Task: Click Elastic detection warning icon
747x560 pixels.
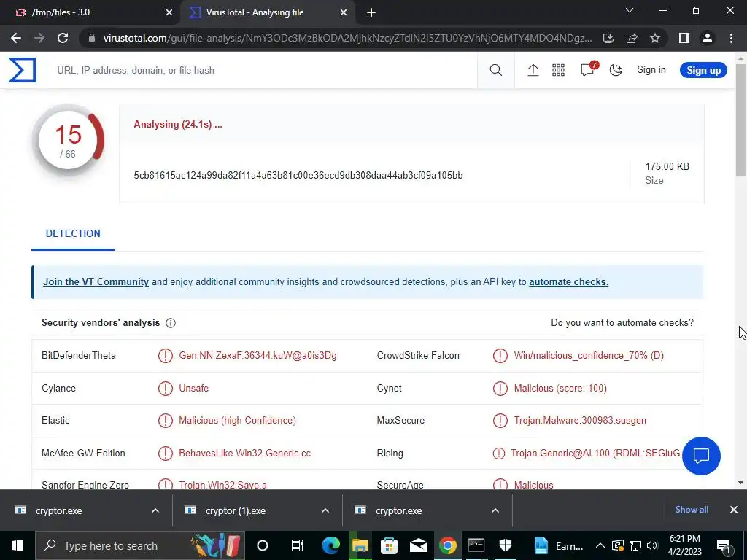Action: tap(166, 421)
